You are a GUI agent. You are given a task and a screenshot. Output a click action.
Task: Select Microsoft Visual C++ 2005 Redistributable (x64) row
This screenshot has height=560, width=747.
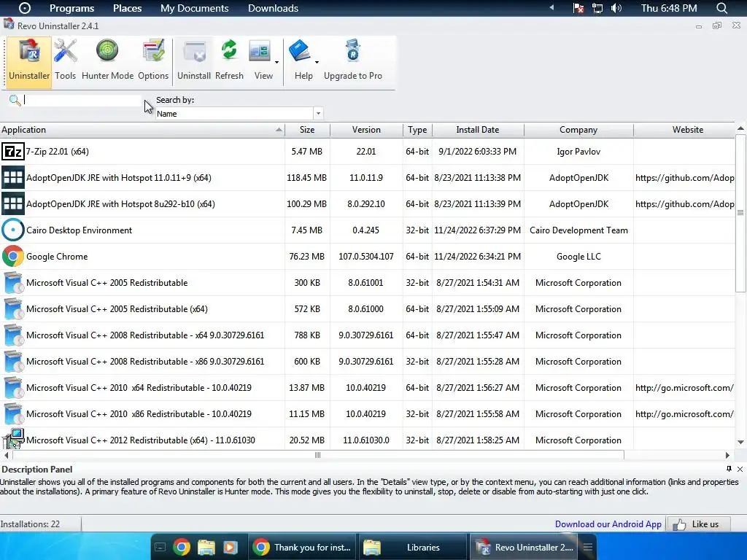point(368,309)
